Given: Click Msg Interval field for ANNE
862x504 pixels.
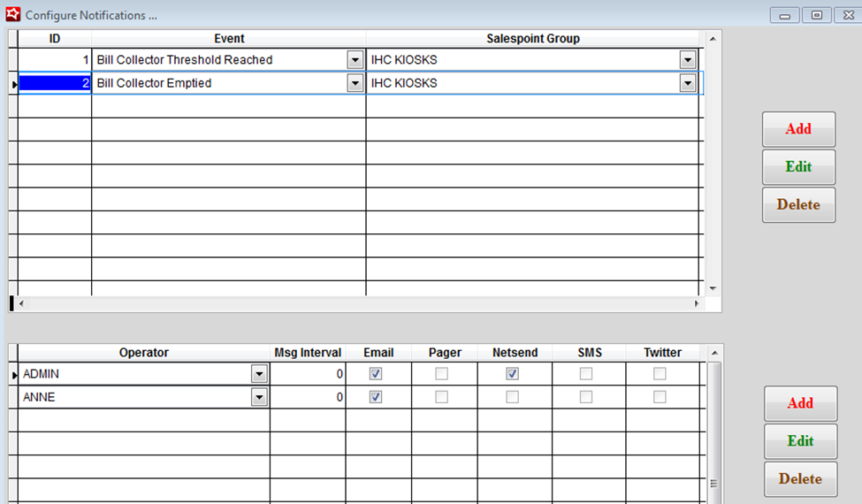Looking at the screenshot, I should 308,397.
